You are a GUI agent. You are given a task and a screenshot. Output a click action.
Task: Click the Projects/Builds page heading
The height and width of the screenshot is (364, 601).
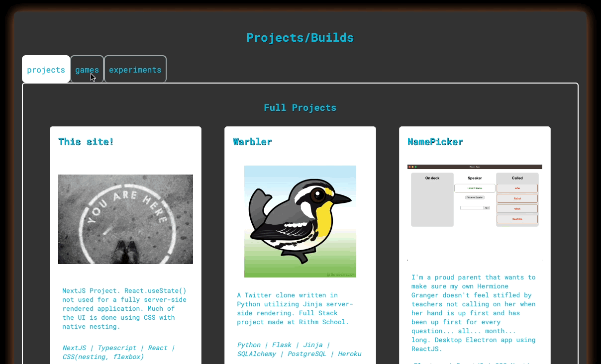pos(300,37)
